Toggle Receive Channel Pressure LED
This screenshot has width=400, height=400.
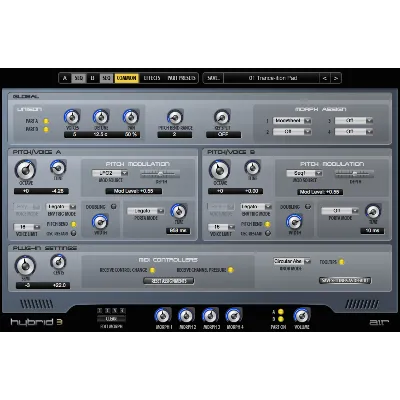(x=231, y=270)
